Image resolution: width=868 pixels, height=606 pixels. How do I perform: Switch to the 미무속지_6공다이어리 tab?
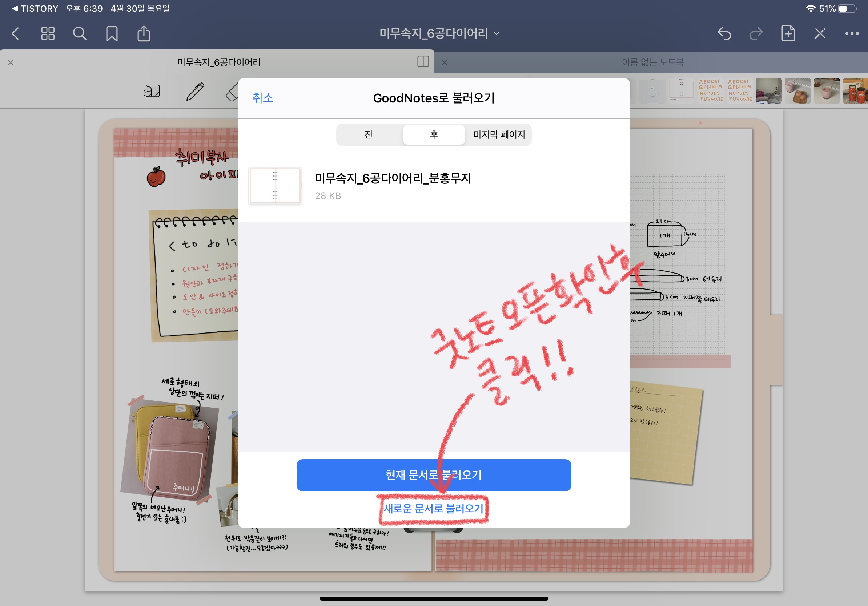tap(219, 62)
